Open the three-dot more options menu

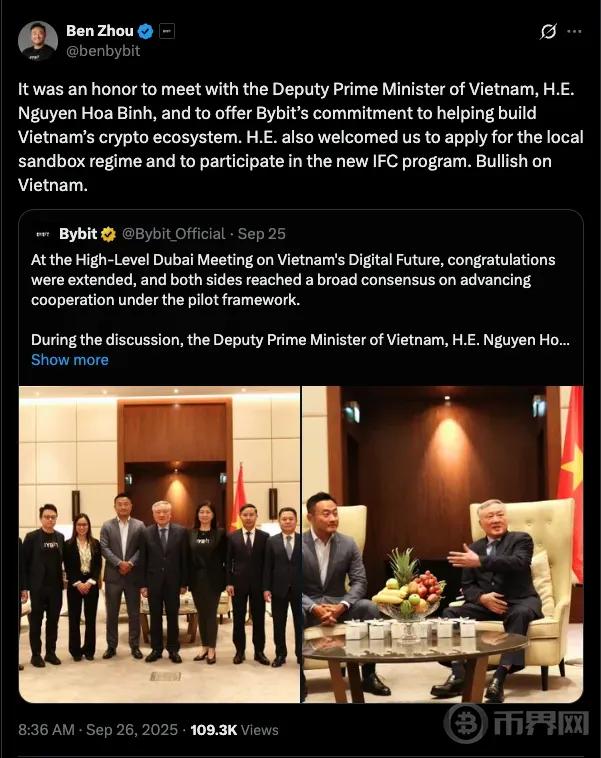[x=574, y=31]
